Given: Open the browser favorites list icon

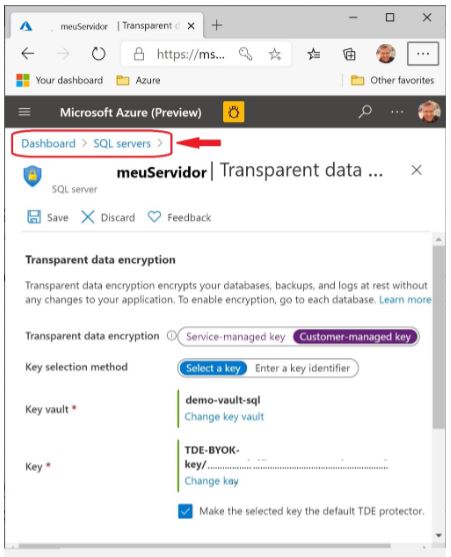Looking at the screenshot, I should [x=314, y=54].
